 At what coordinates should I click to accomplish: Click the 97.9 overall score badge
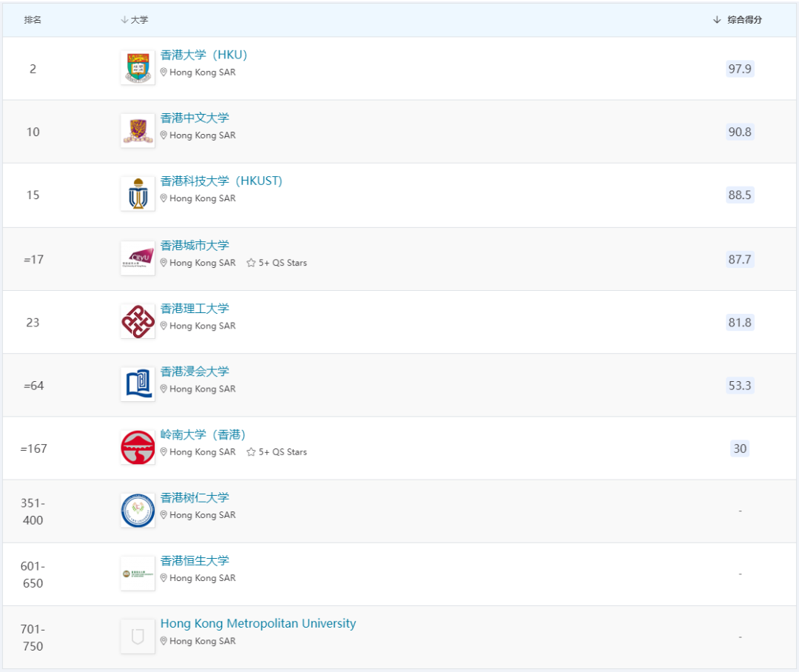point(739,69)
